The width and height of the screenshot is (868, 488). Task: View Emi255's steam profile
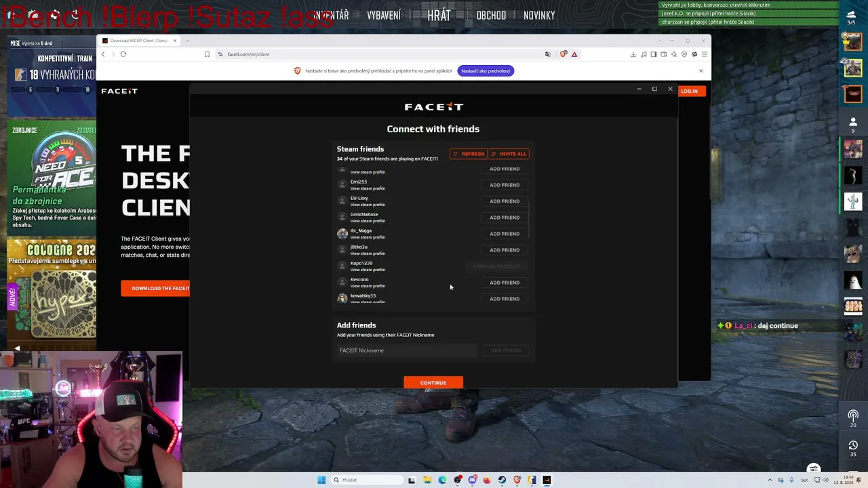[x=368, y=188]
